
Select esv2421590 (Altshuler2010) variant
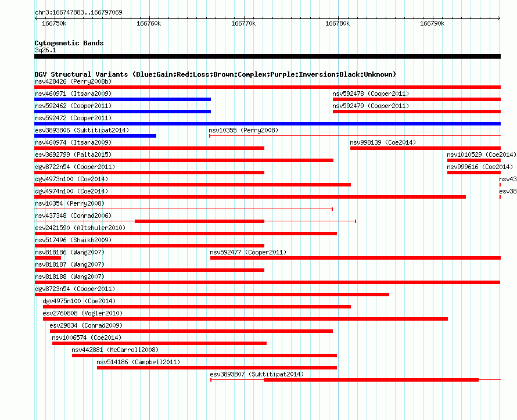(x=80, y=228)
